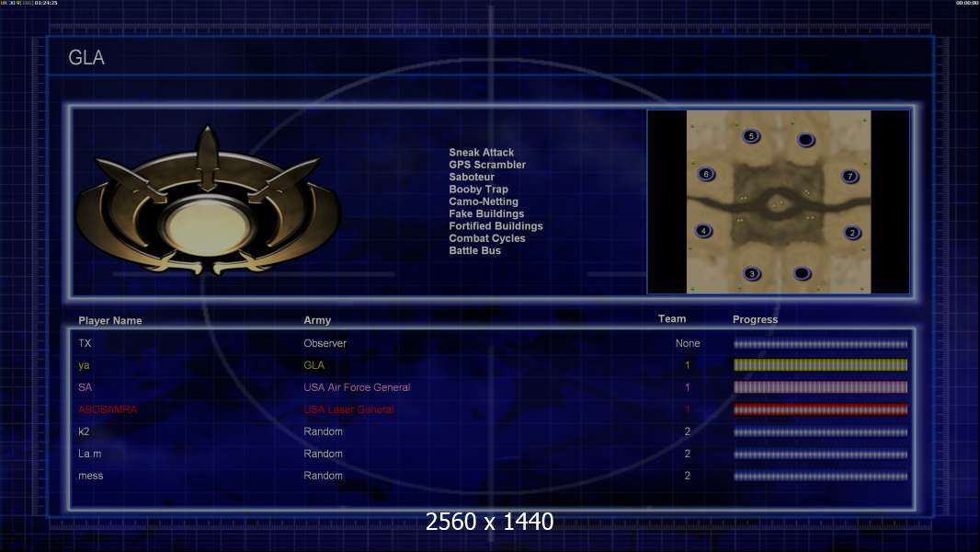Click the progress bar for k2
This screenshot has height=552, width=980.
point(820,432)
